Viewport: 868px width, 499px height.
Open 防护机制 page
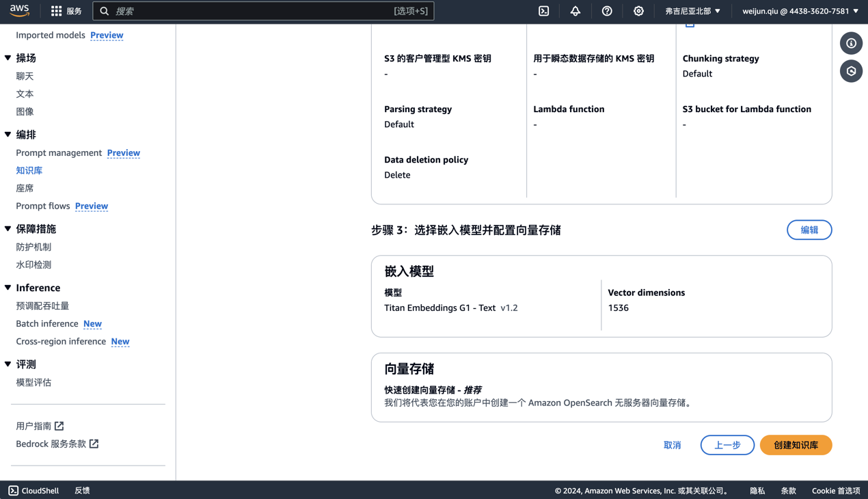[x=33, y=247]
